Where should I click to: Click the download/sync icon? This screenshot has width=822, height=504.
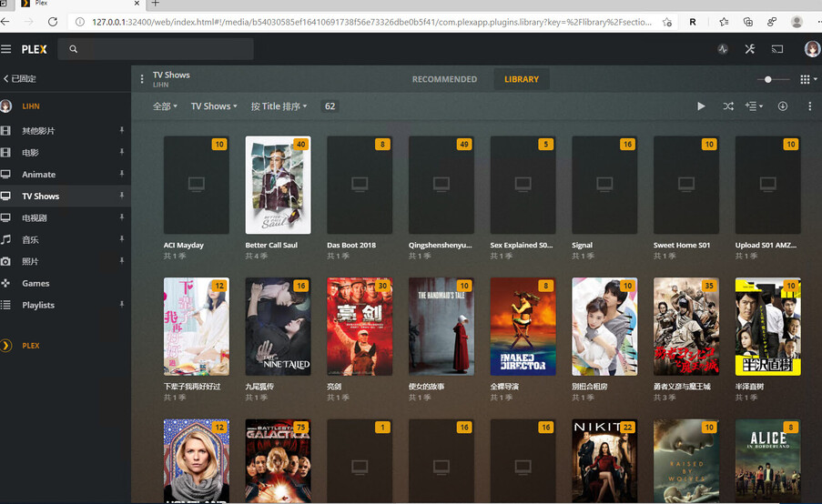[783, 106]
